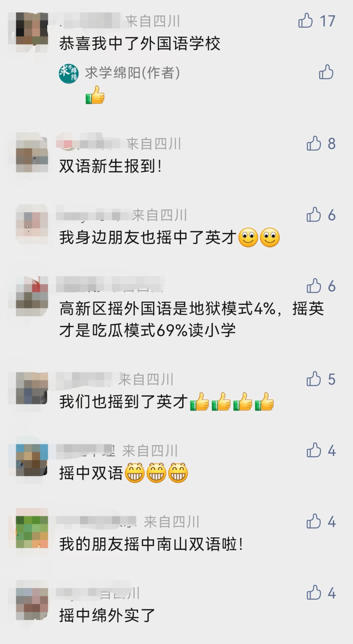Screen dimensions: 353x644
Task: Tap the thumbs-up emoji in author's reply
Action: click(x=95, y=95)
